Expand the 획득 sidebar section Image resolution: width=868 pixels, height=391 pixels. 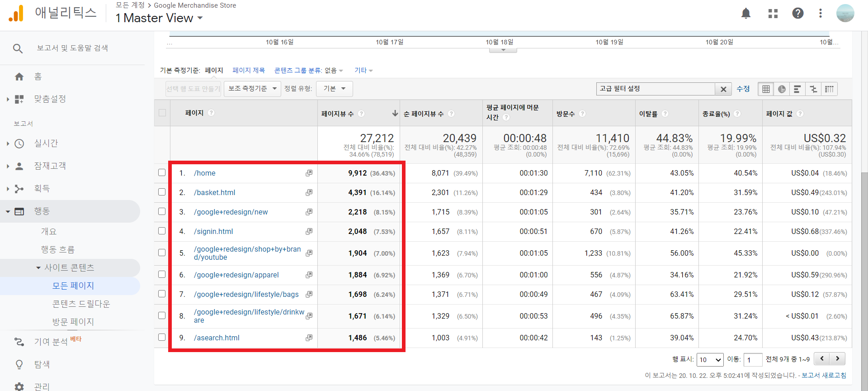(8, 189)
